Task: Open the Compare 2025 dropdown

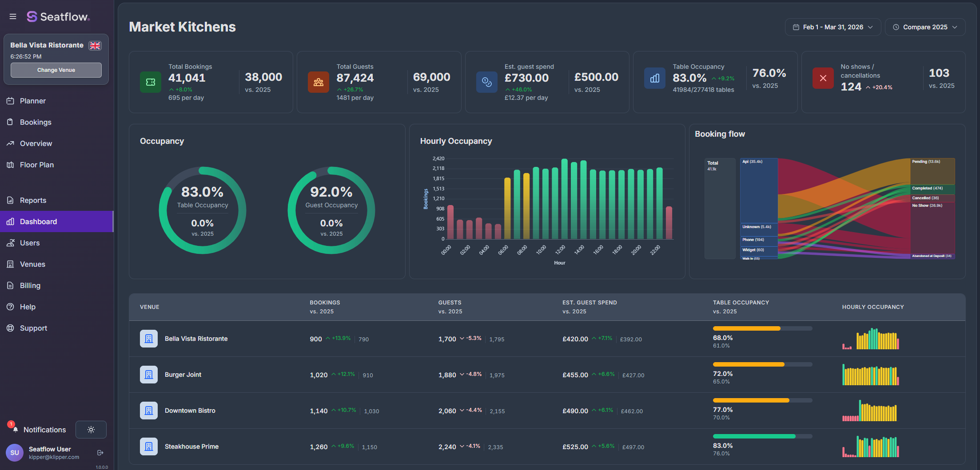Action: point(925,27)
